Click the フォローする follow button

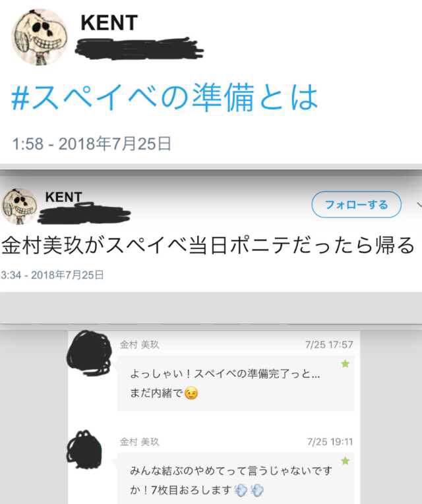tap(356, 204)
